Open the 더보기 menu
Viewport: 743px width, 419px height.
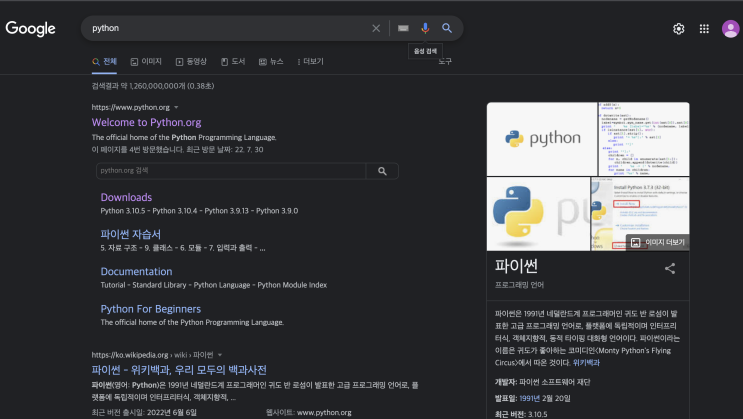click(310, 62)
